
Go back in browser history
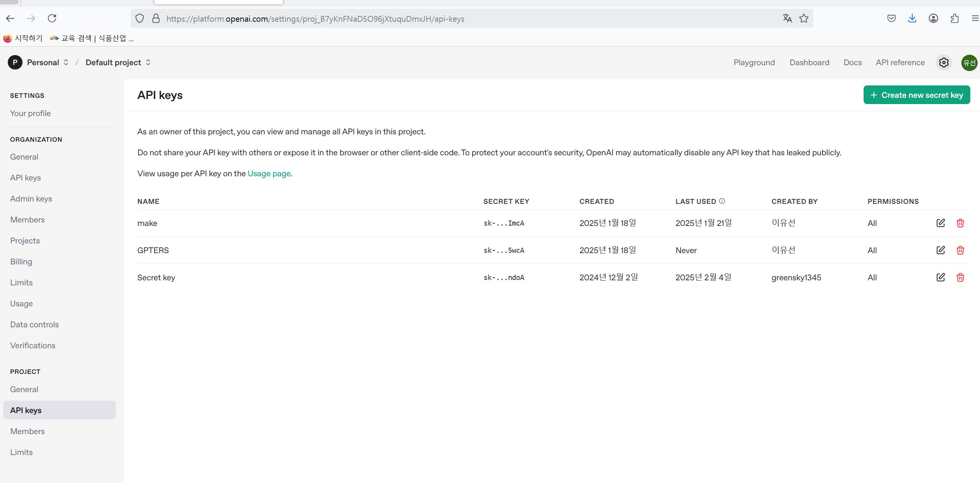10,18
